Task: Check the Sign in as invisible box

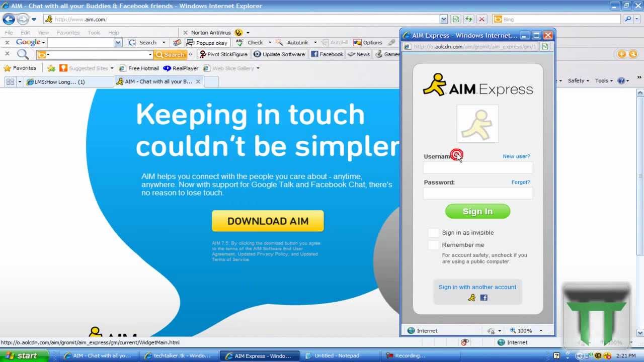Action: 433,232
